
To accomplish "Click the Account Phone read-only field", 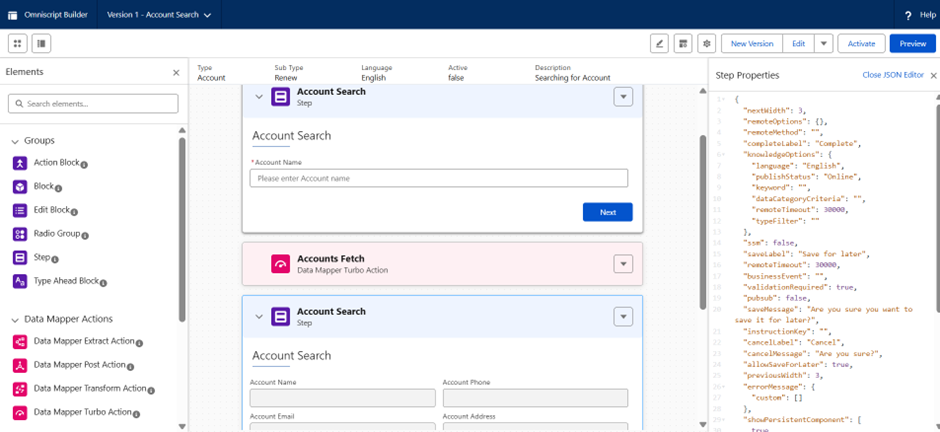I will [535, 398].
